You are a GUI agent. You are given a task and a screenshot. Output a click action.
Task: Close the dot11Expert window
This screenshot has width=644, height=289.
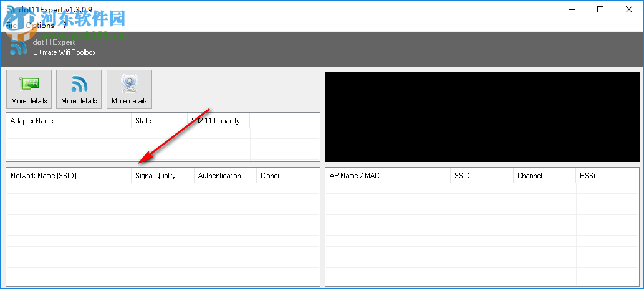629,9
